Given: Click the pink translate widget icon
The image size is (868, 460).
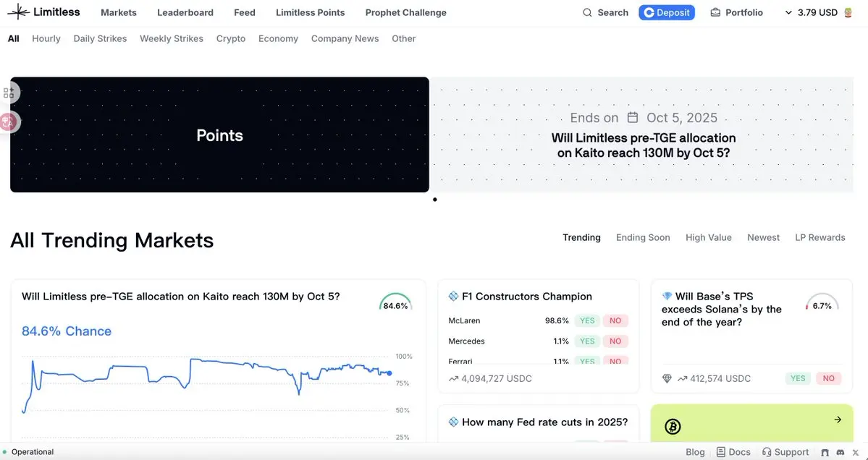Looking at the screenshot, I should 9,122.
